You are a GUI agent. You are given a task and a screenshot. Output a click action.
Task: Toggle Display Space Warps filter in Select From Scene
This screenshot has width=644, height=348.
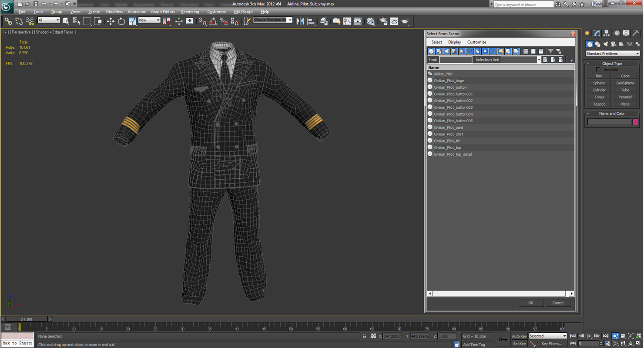point(470,51)
